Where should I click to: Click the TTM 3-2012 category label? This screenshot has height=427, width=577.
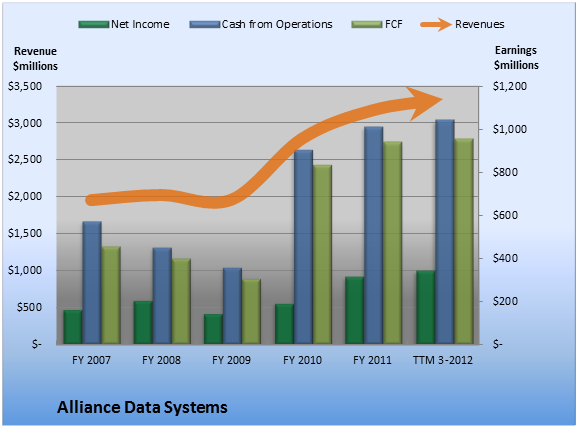443,360
